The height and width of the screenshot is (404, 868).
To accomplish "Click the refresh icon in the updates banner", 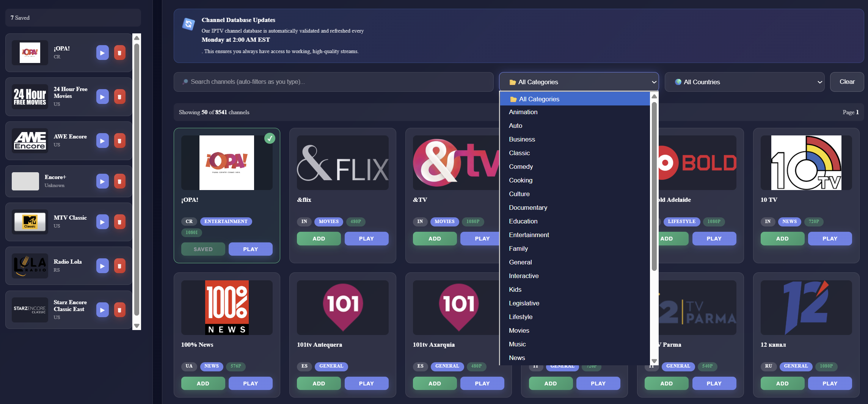I will point(188,24).
